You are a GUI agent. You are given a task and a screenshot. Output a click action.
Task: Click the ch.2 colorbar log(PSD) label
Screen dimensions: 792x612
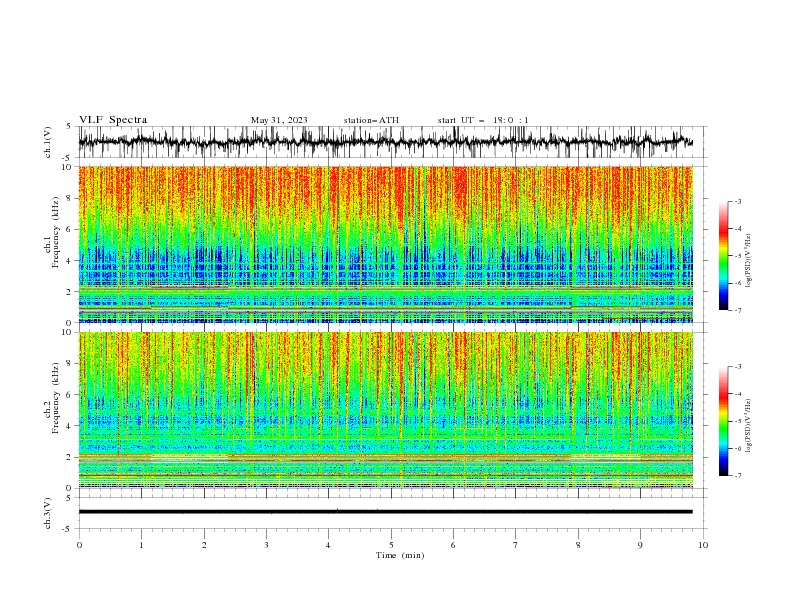(x=749, y=425)
